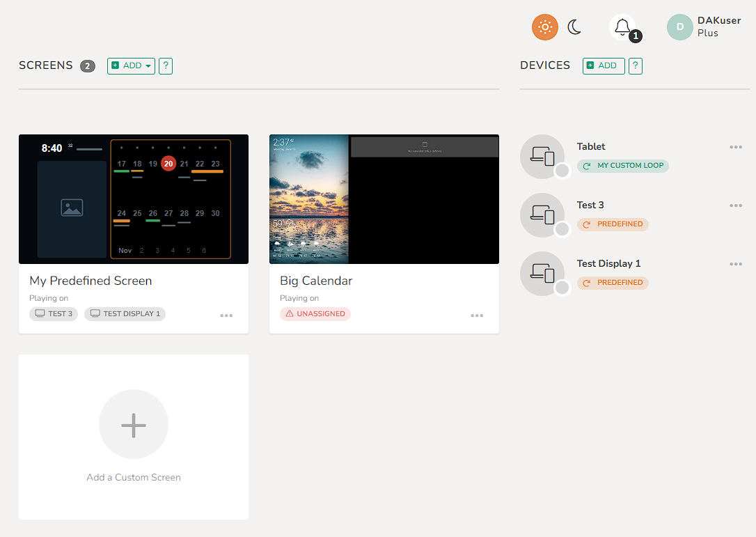Click Add a Custom Screen label
The height and width of the screenshot is (537, 756).
click(134, 477)
